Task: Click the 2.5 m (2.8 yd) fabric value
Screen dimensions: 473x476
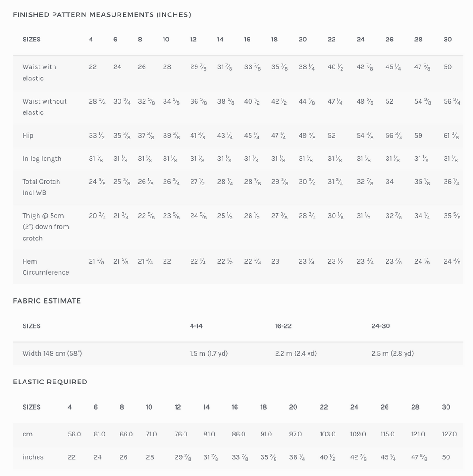Action: 393,354
